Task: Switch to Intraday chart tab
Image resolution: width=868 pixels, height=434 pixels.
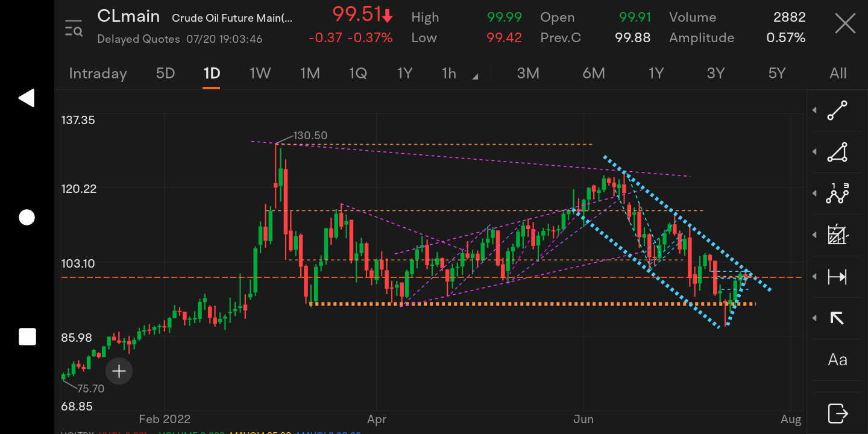Action: pos(98,74)
